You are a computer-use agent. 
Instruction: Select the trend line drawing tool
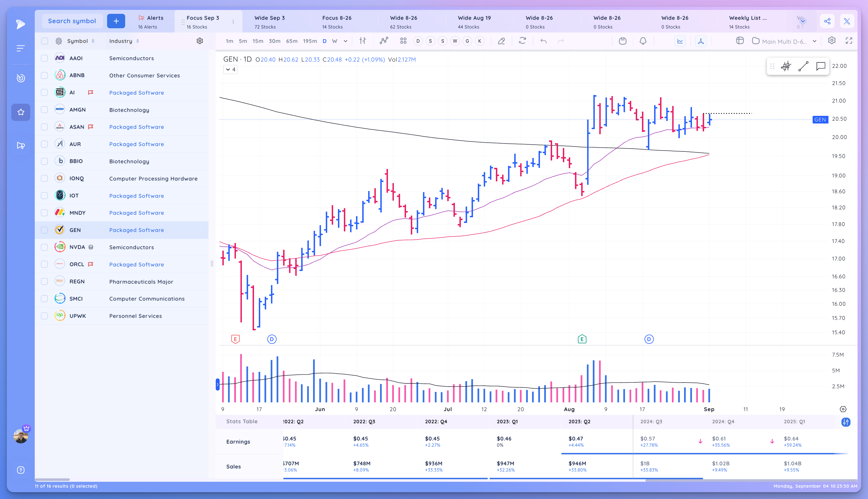(803, 66)
